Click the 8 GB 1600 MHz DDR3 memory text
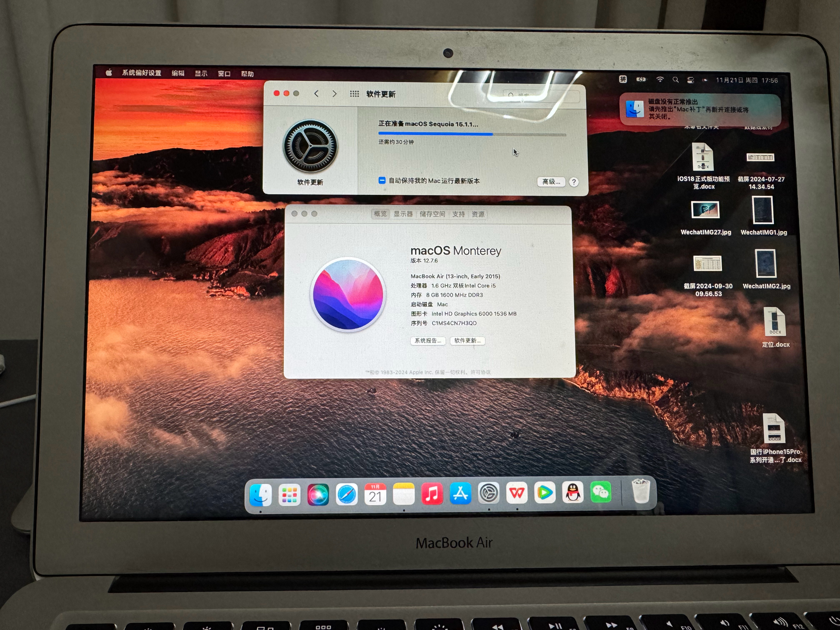 coord(455,295)
